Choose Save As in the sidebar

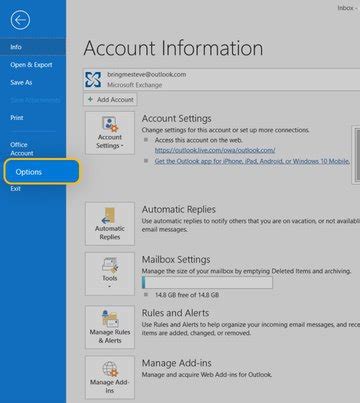(x=21, y=83)
